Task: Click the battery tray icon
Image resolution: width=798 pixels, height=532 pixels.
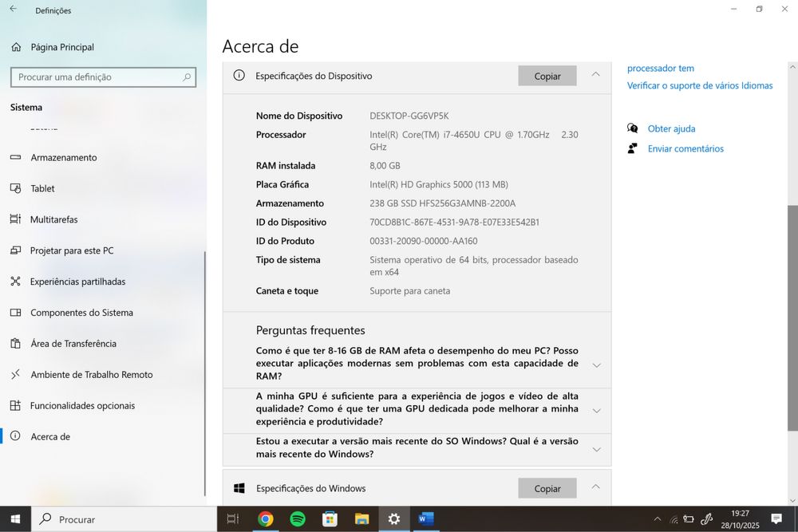Action: click(689, 519)
